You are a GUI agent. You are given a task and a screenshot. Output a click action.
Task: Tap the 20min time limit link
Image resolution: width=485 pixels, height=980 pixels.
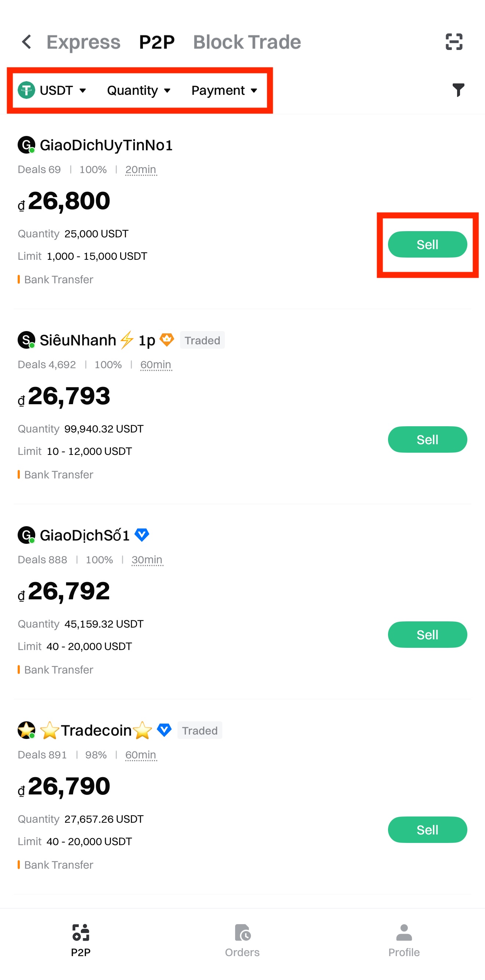tap(141, 169)
